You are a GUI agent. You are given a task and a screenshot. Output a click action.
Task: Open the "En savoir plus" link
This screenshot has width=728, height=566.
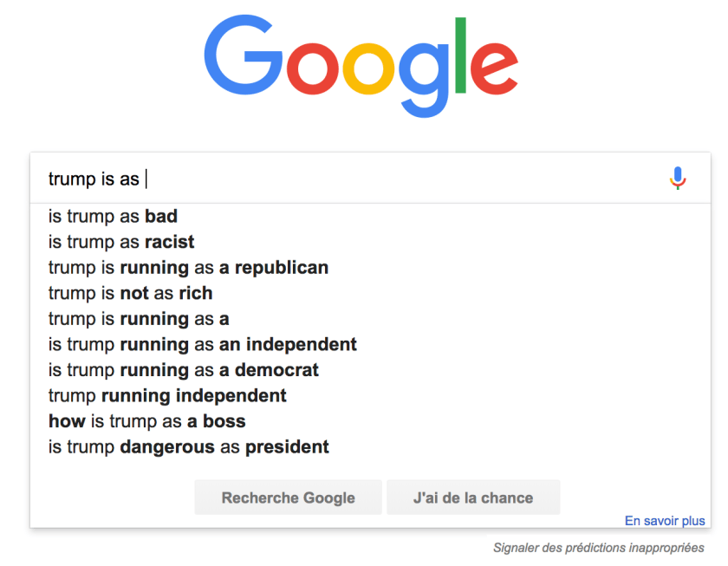pos(665,521)
